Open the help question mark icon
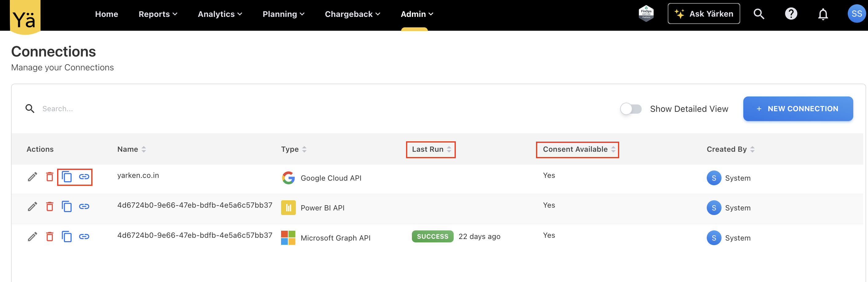This screenshot has width=868, height=282. click(791, 14)
